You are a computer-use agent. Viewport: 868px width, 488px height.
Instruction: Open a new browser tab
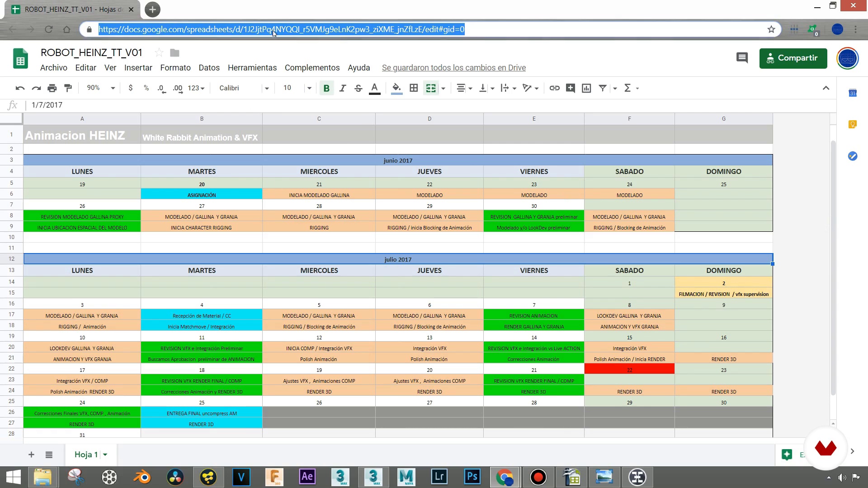point(152,9)
